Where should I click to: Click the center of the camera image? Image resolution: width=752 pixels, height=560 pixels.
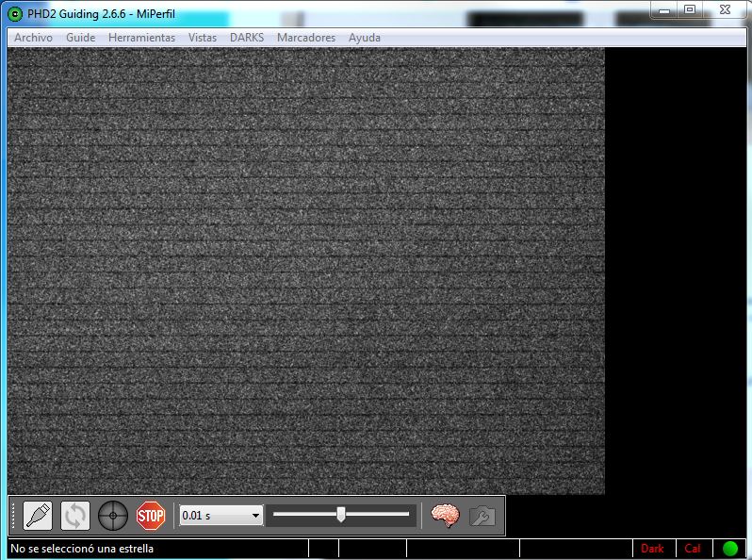pos(306,271)
